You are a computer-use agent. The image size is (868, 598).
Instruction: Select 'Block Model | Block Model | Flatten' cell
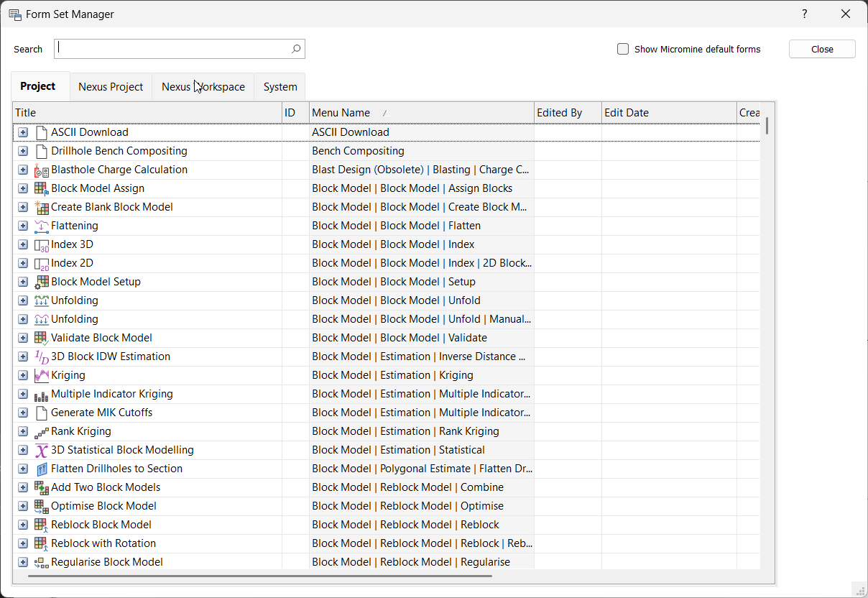click(422, 226)
